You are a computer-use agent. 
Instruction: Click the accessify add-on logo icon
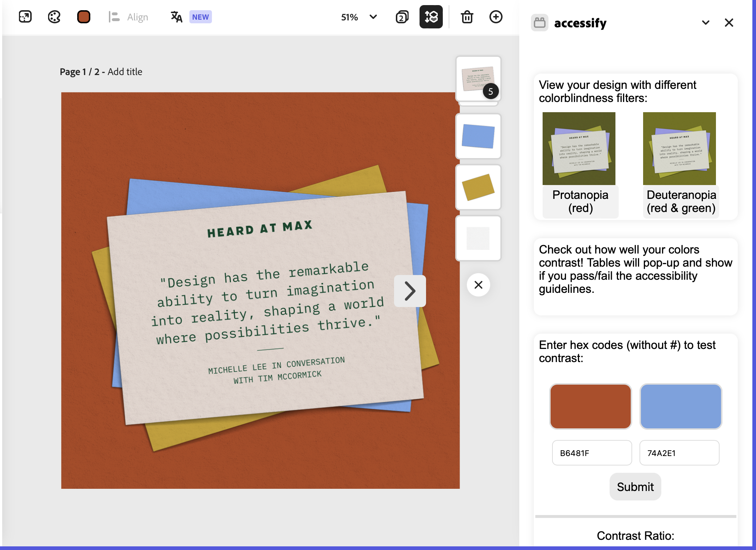[539, 23]
